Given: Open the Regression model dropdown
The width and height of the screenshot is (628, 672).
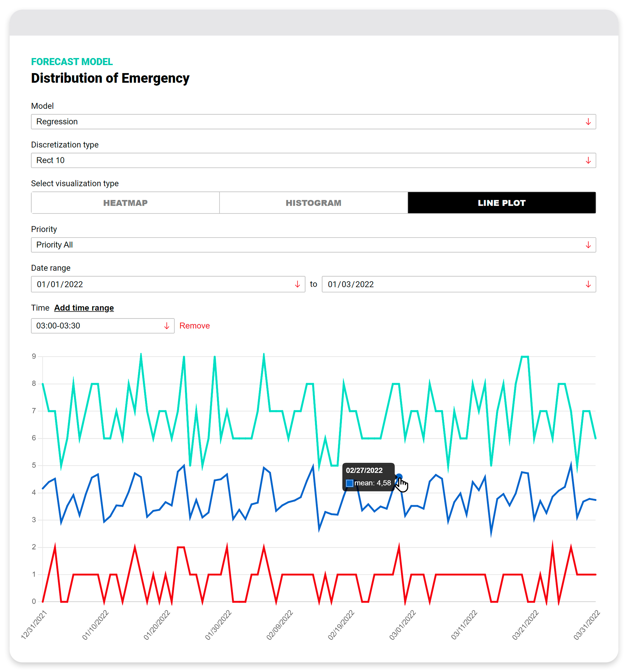Looking at the screenshot, I should coord(304,122).
